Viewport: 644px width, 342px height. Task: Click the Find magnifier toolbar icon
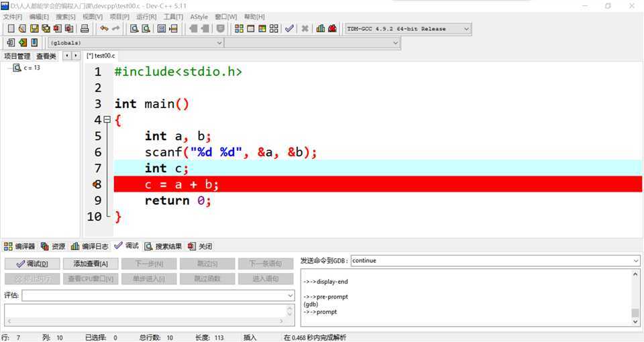click(x=134, y=29)
